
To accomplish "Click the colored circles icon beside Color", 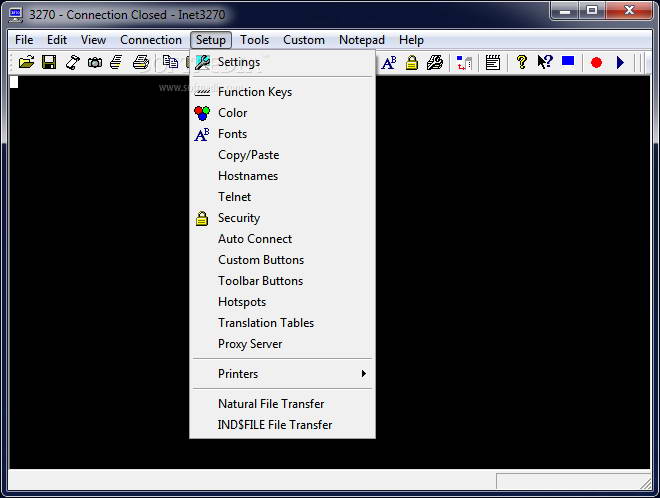I will pyautogui.click(x=202, y=113).
